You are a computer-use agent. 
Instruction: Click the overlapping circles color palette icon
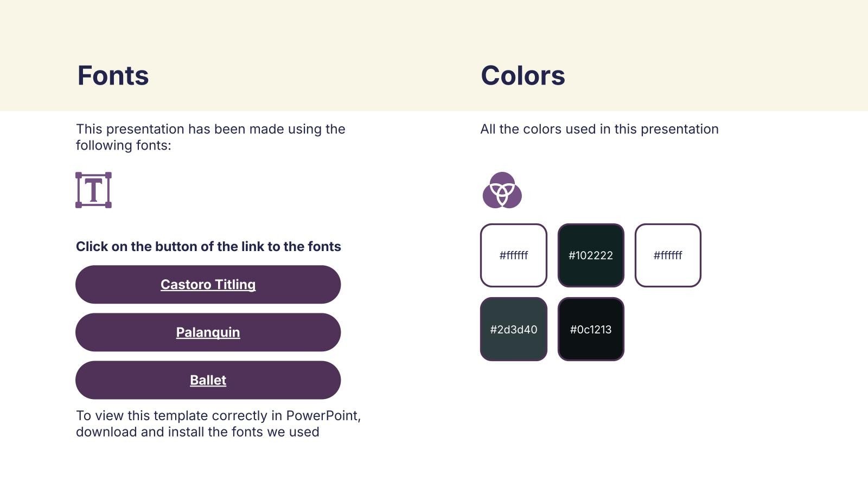click(502, 190)
